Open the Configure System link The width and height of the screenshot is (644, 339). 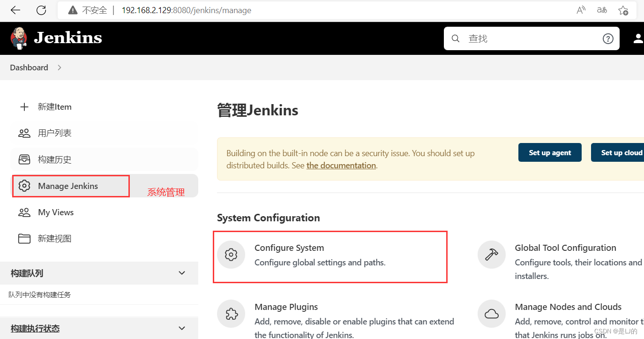tap(289, 248)
